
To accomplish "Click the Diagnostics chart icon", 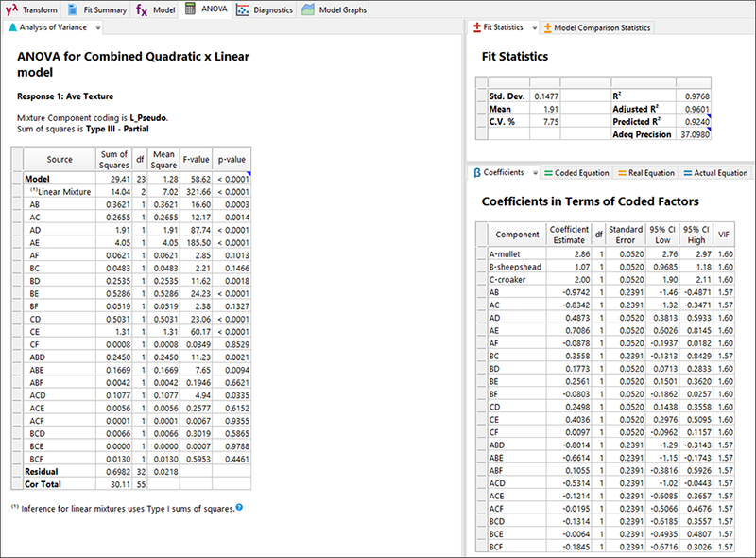I will tap(243, 9).
